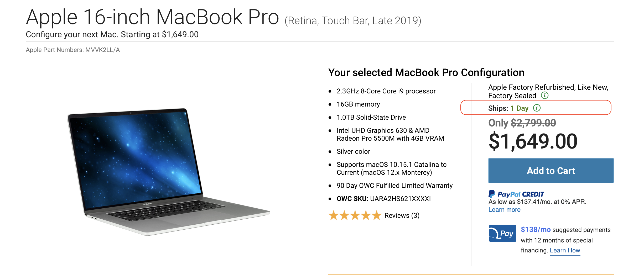Click Apple Factory Refurbished condition text

[548, 91]
